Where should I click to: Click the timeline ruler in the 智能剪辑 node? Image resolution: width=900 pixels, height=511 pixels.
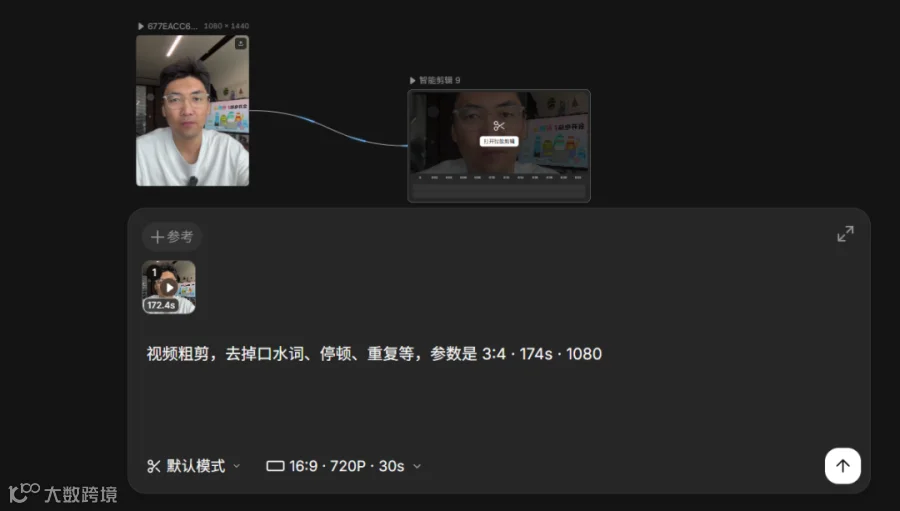(499, 177)
